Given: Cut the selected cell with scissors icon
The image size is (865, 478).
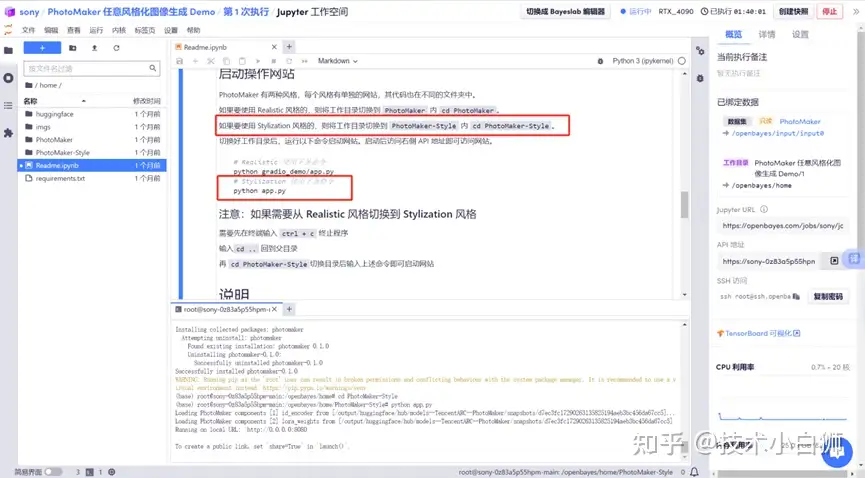Looking at the screenshot, I should (x=210, y=61).
